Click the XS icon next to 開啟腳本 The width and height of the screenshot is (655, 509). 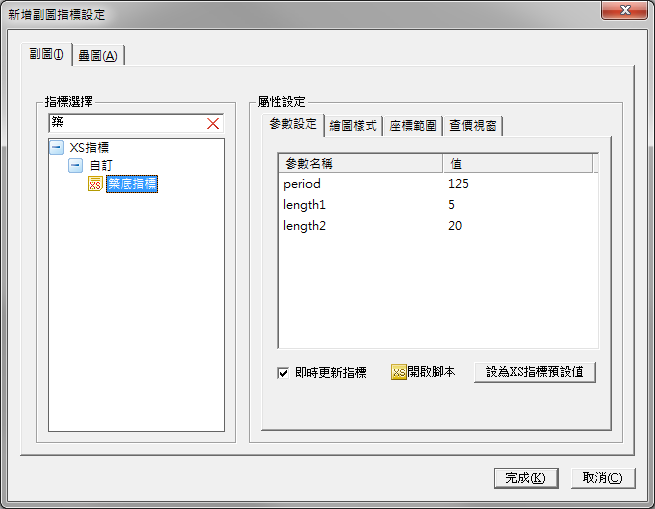pyautogui.click(x=399, y=372)
